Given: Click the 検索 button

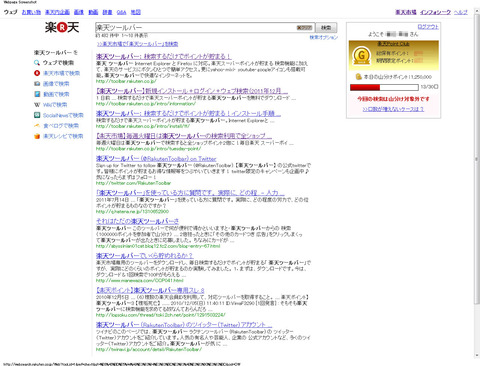Looking at the screenshot, I should click(x=326, y=28).
